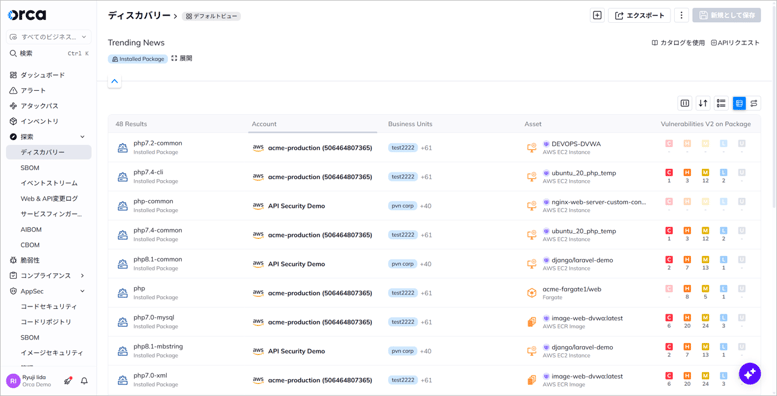Open the three-dot more options menu
The height and width of the screenshot is (396, 777).
[681, 15]
